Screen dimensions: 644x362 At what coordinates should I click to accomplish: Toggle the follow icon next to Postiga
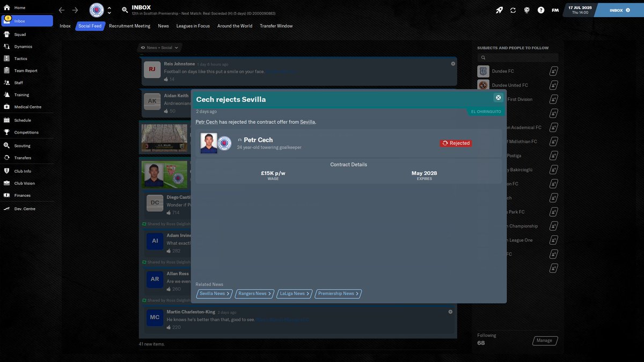pyautogui.click(x=553, y=155)
